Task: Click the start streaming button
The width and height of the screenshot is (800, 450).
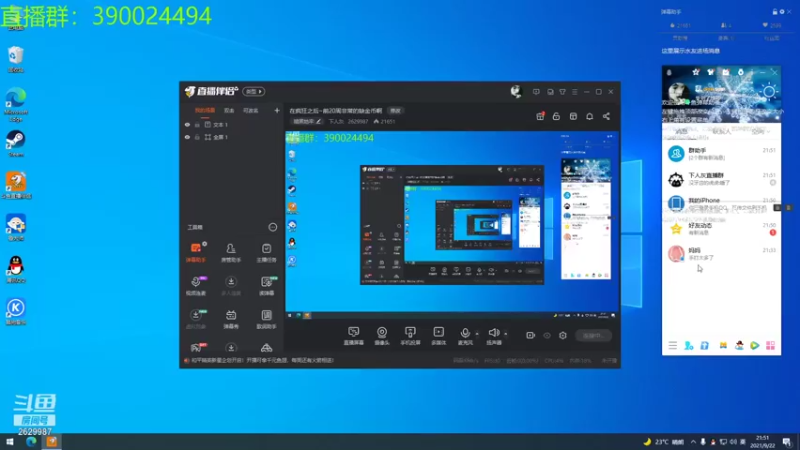Action: tap(593, 335)
